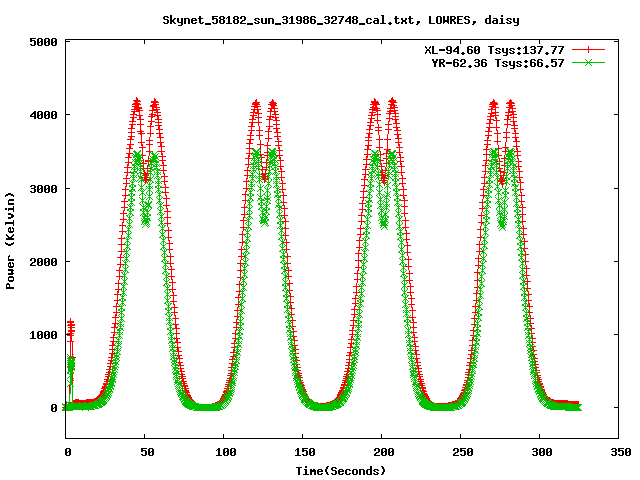Click the 150 x-axis tick label
Screen dimensions: 640x480
[305, 452]
